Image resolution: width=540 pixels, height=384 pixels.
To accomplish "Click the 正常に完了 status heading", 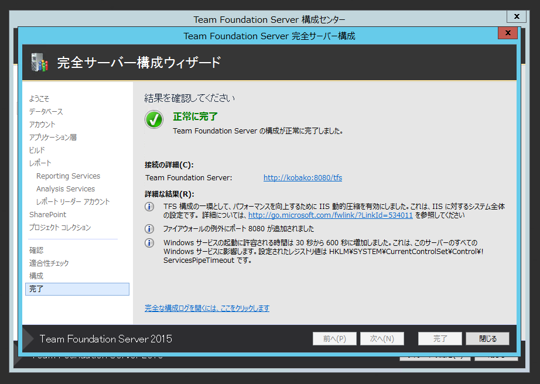I will tap(195, 117).
